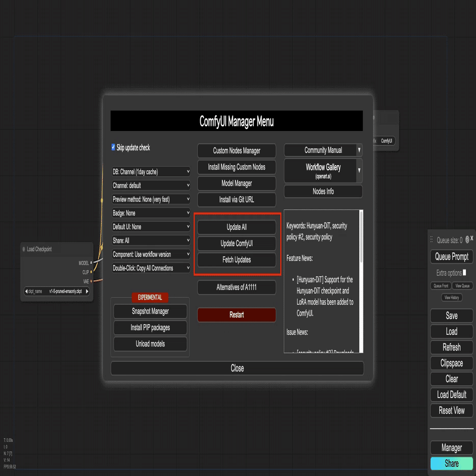Open the Component: Use workflow version dropdown
Image resolution: width=476 pixels, height=476 pixels.
tap(151, 254)
